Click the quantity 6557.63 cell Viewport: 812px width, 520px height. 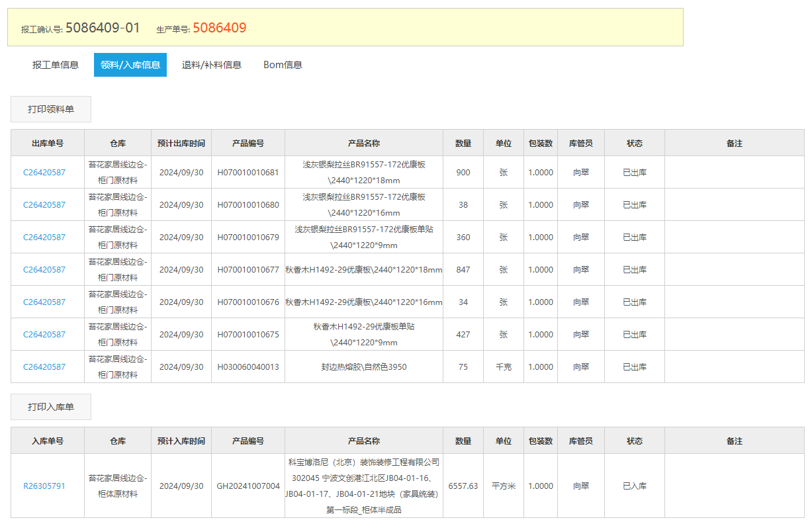pyautogui.click(x=463, y=485)
